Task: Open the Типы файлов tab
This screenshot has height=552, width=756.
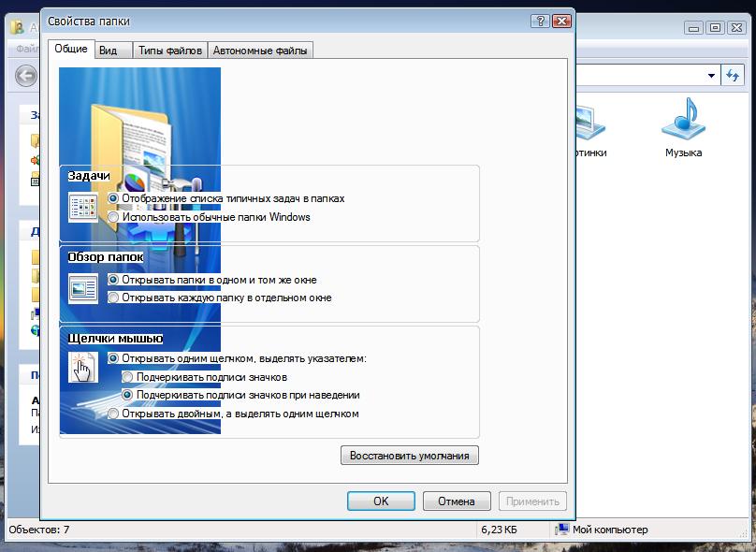Action: point(169,51)
